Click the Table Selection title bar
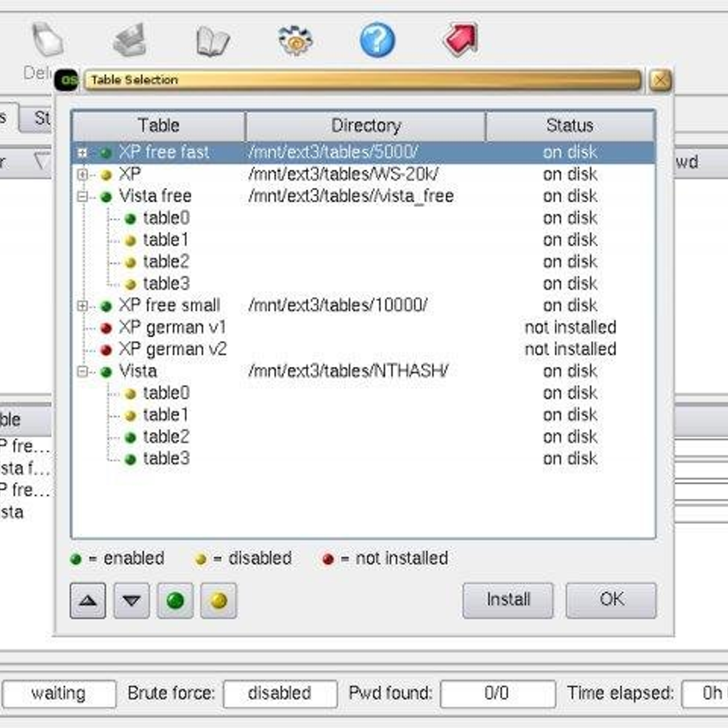The height and width of the screenshot is (728, 728). point(363,81)
